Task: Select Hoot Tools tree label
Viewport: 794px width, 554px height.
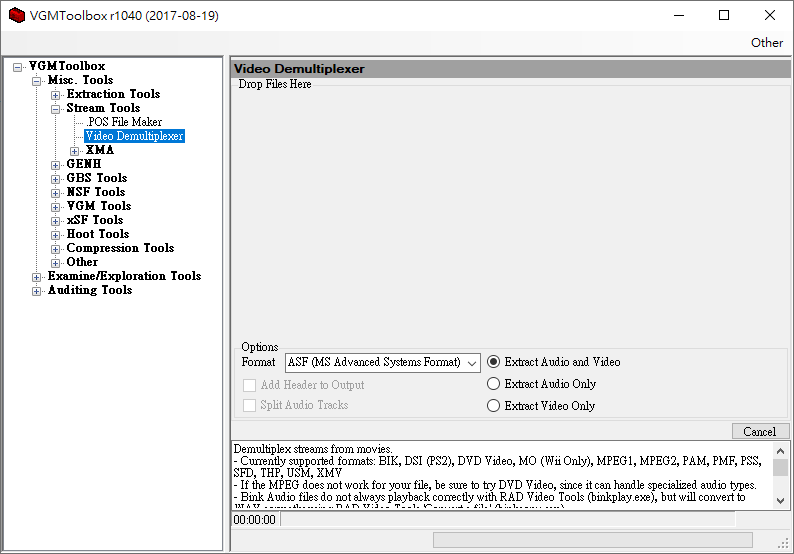Action: 98,234
